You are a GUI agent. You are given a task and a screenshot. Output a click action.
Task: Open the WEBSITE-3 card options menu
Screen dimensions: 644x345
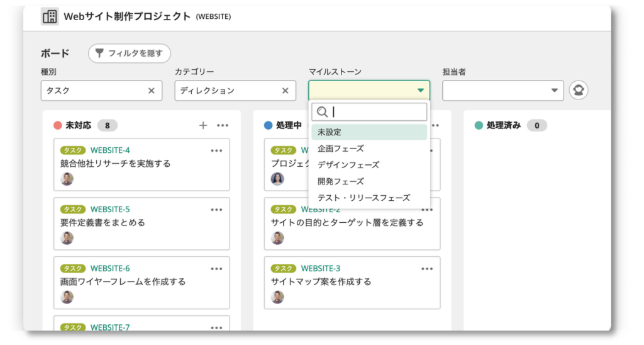(x=427, y=269)
